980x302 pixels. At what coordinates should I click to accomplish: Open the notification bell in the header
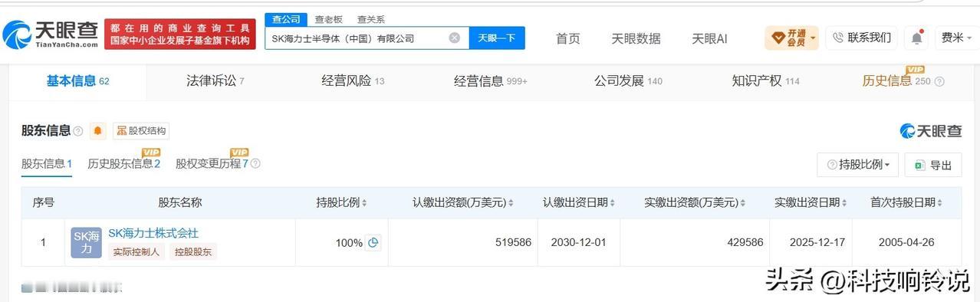[917, 38]
